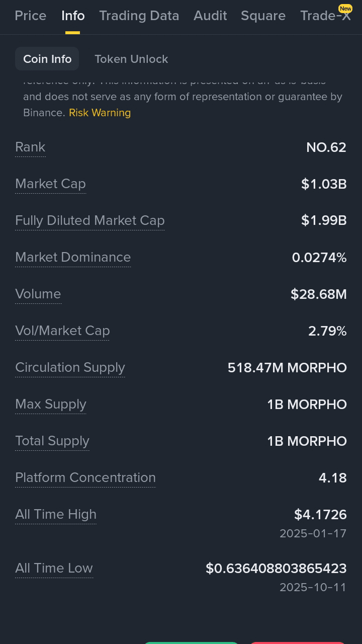
Task: Show Platform Concentration explanation
Action: pos(85,477)
